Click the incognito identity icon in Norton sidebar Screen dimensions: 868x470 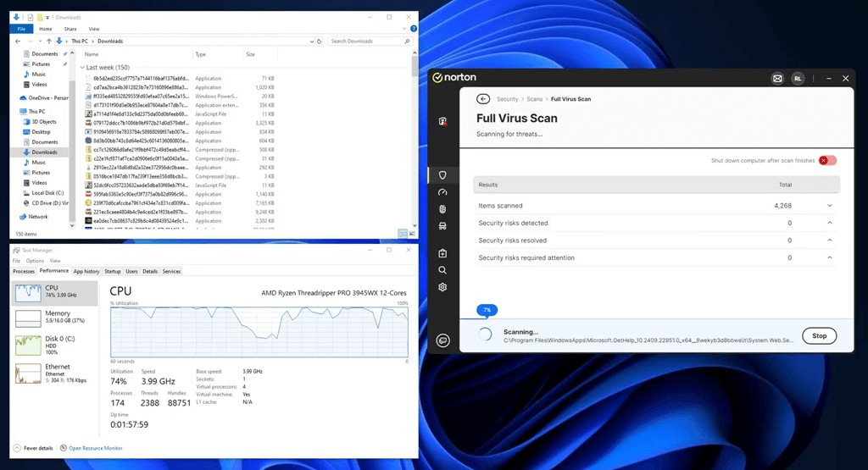tap(442, 226)
